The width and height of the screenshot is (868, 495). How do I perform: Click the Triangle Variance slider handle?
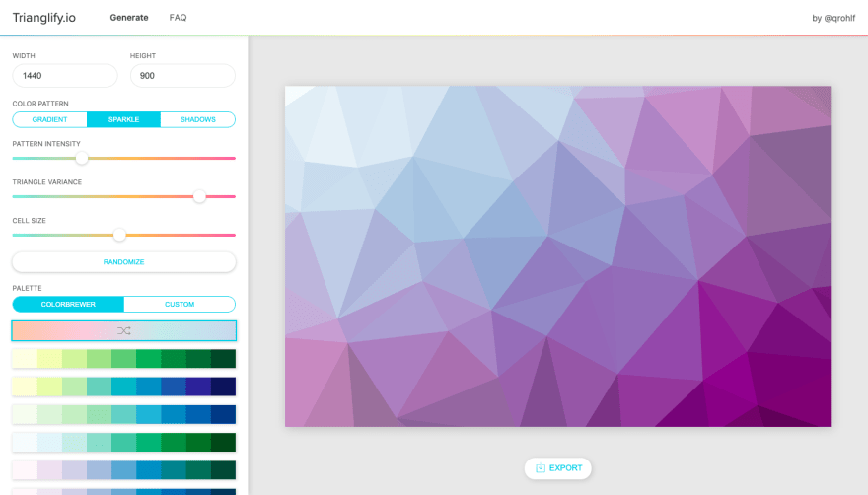click(x=200, y=196)
